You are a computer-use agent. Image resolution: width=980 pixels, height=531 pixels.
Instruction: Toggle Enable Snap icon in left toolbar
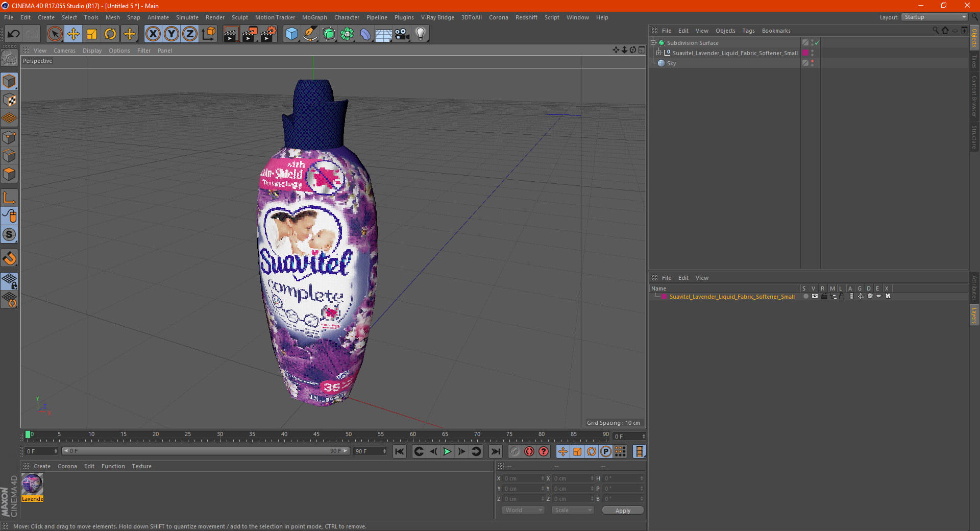pos(9,258)
